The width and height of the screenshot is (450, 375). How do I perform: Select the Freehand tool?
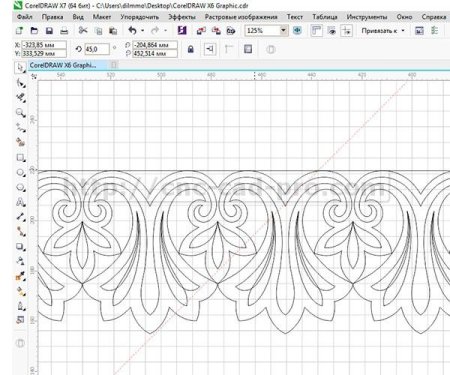[20, 128]
